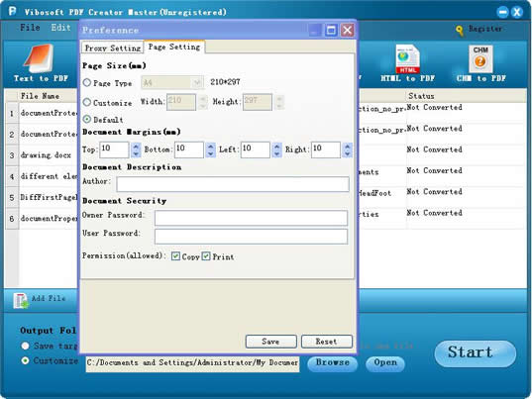The height and width of the screenshot is (399, 532).
Task: Click the Save button
Action: click(x=270, y=342)
